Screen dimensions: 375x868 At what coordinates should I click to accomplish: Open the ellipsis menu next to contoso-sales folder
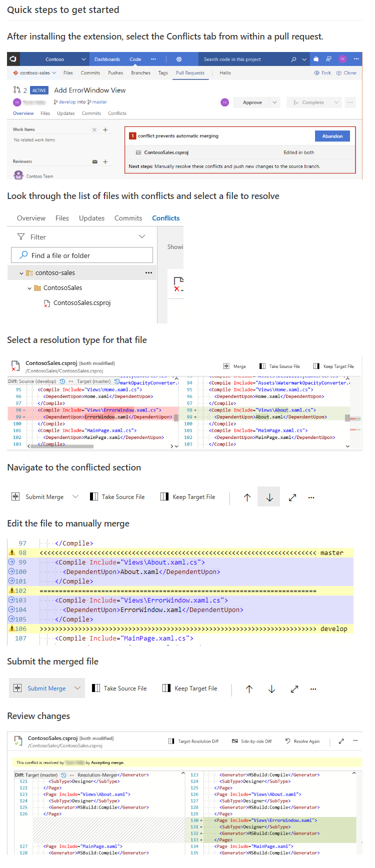click(x=148, y=273)
